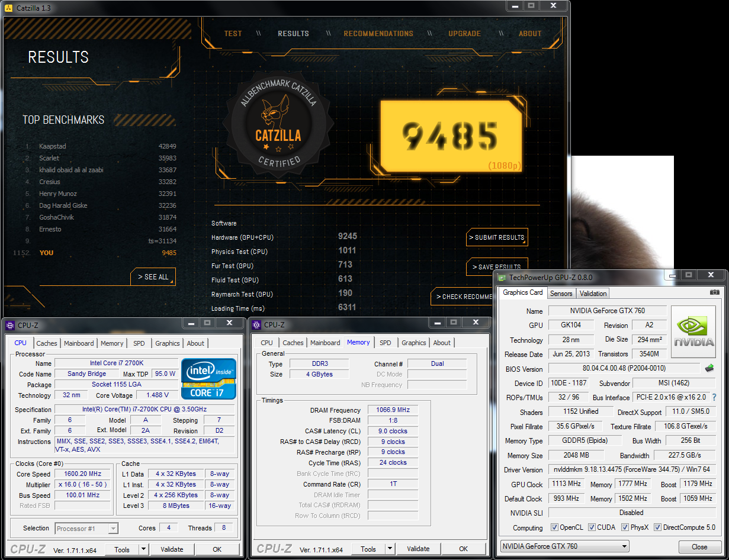This screenshot has height=560, width=729.
Task: Open the ABOUT tab in Catzilla
Action: point(530,34)
